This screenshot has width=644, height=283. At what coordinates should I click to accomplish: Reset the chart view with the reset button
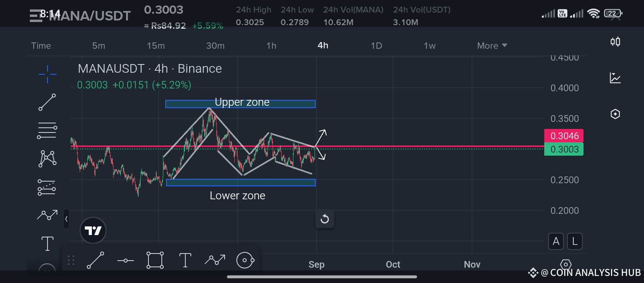point(325,219)
